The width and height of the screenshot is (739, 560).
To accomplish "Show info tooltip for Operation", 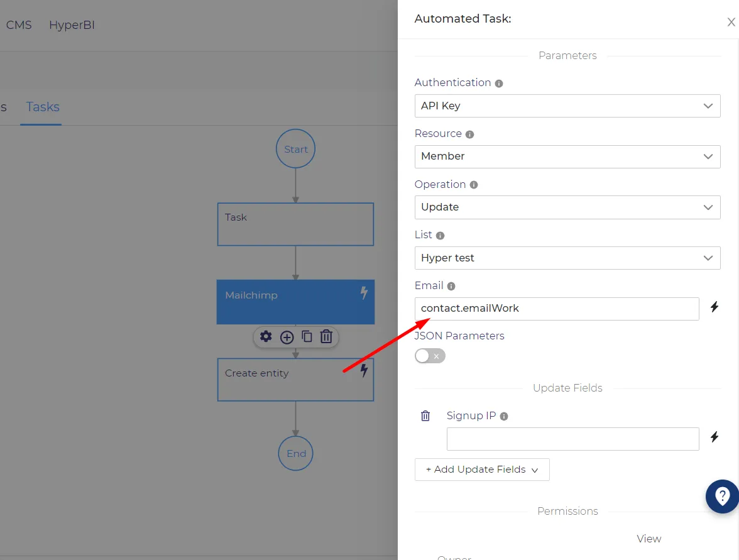I will (474, 185).
